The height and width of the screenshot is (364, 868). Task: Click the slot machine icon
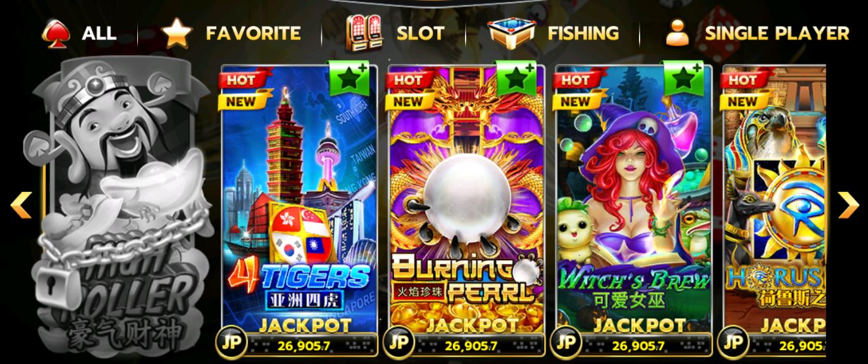pos(364,33)
